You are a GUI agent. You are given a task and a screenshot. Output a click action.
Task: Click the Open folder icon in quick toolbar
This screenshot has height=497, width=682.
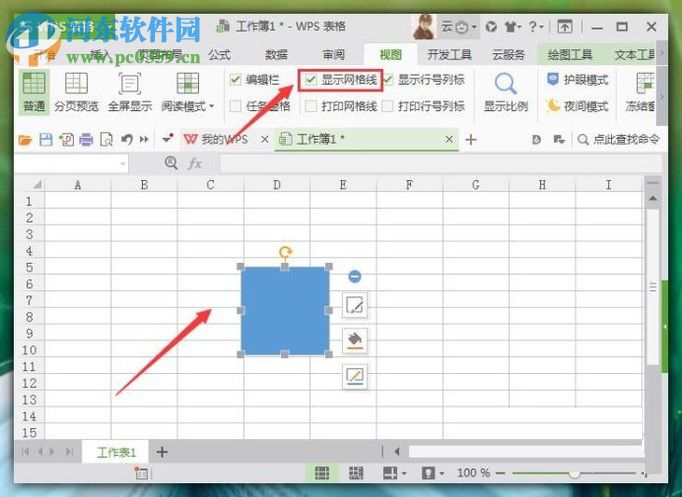(x=25, y=140)
